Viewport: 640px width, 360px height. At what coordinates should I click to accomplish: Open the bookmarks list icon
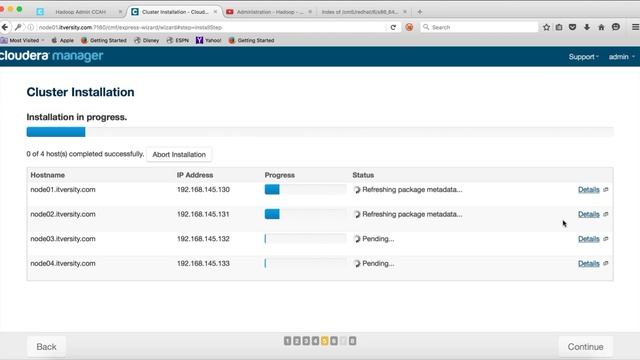pyautogui.click(x=559, y=27)
